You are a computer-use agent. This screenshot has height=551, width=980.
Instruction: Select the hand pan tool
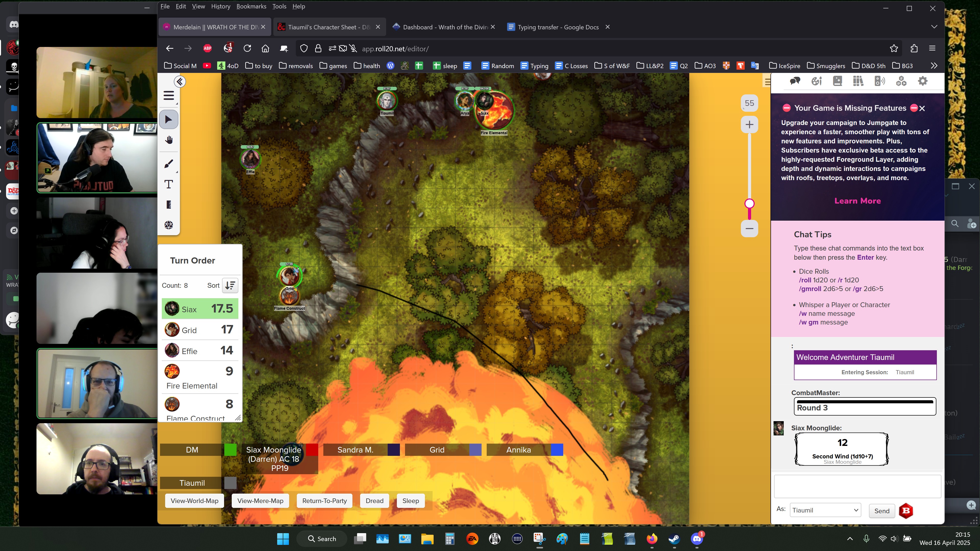click(x=169, y=140)
